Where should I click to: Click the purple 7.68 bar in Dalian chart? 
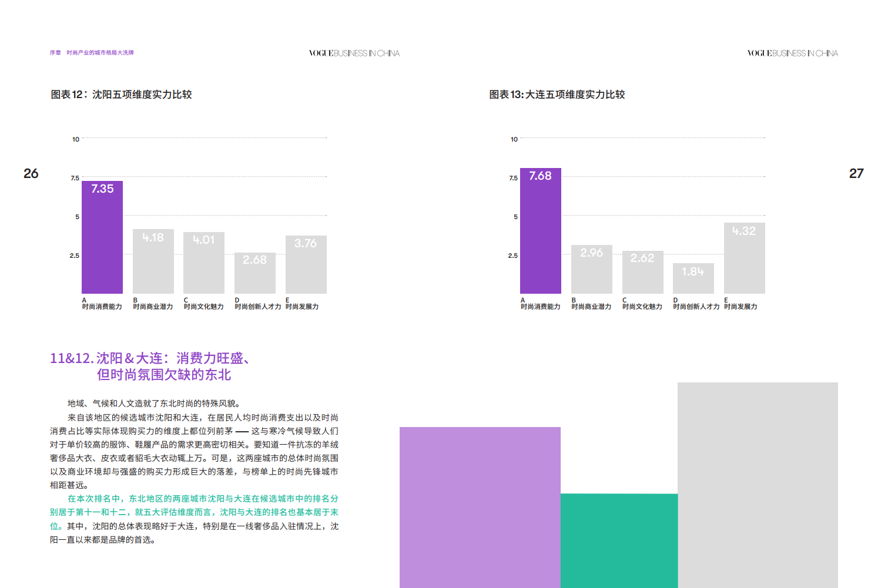tap(540, 231)
